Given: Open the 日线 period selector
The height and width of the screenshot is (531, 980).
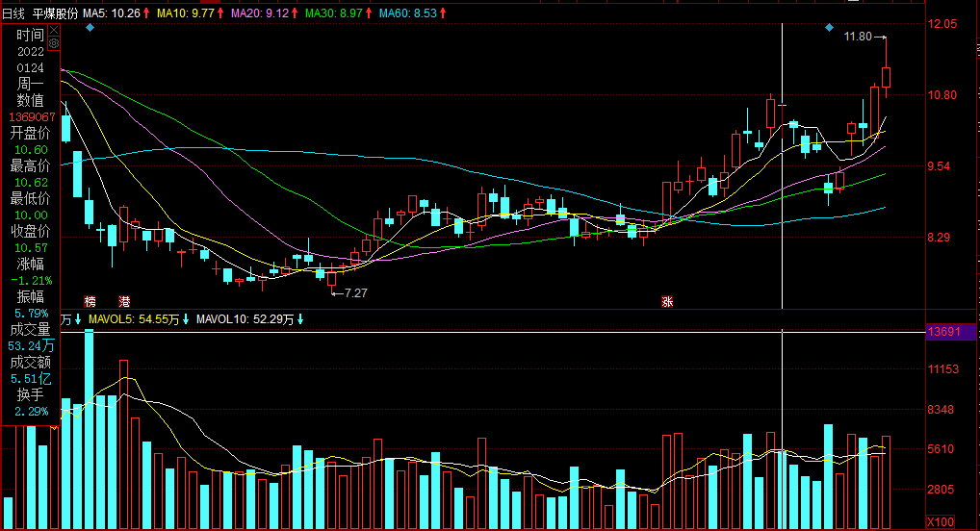Looking at the screenshot, I should click(x=14, y=14).
